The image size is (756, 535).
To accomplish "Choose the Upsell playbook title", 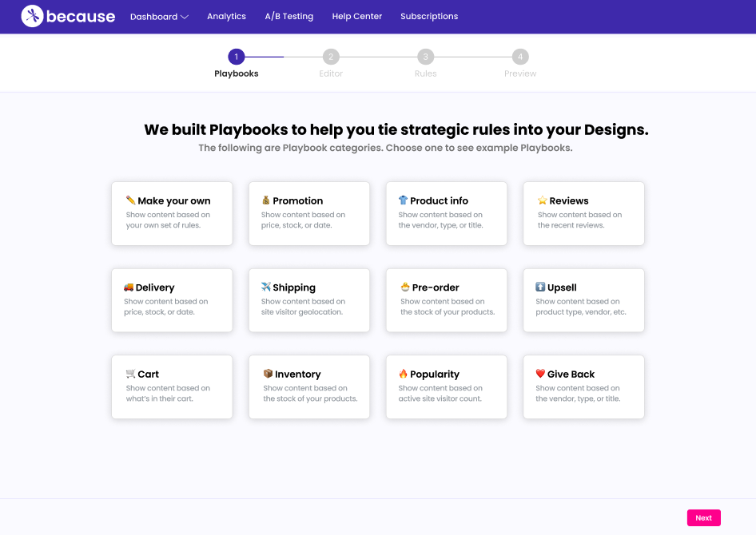I will pyautogui.click(x=562, y=287).
